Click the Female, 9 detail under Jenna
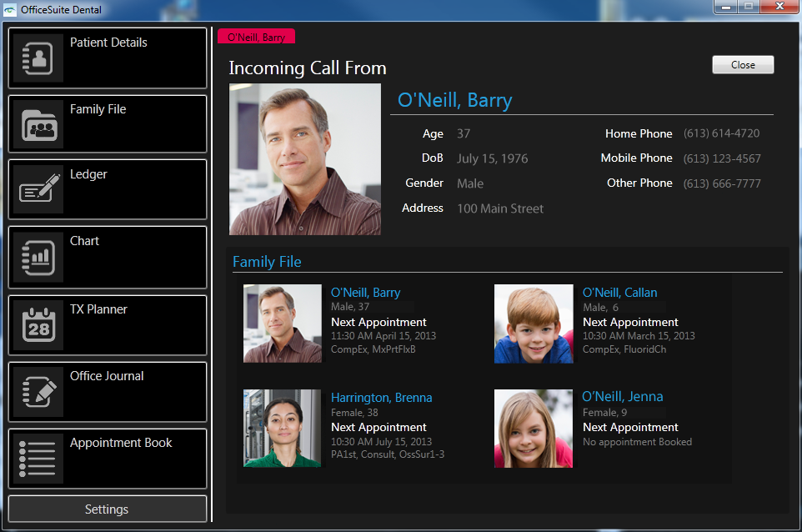This screenshot has width=802, height=532. pyautogui.click(x=605, y=412)
